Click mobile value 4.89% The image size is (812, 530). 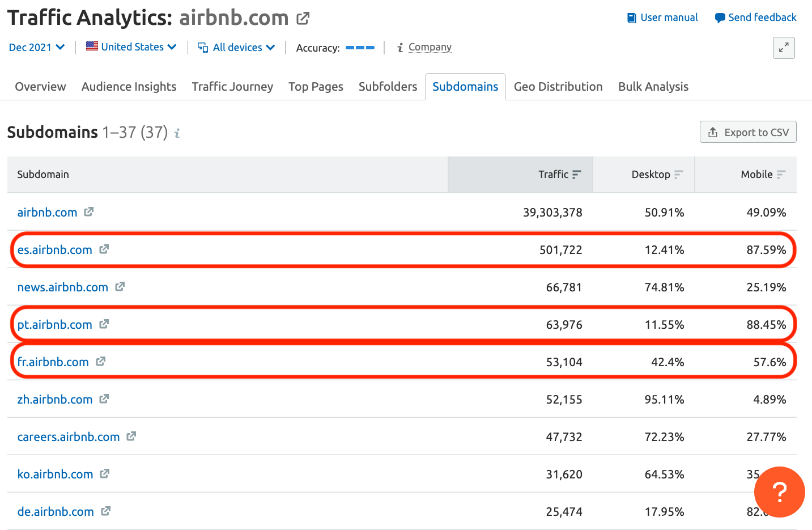(x=770, y=400)
